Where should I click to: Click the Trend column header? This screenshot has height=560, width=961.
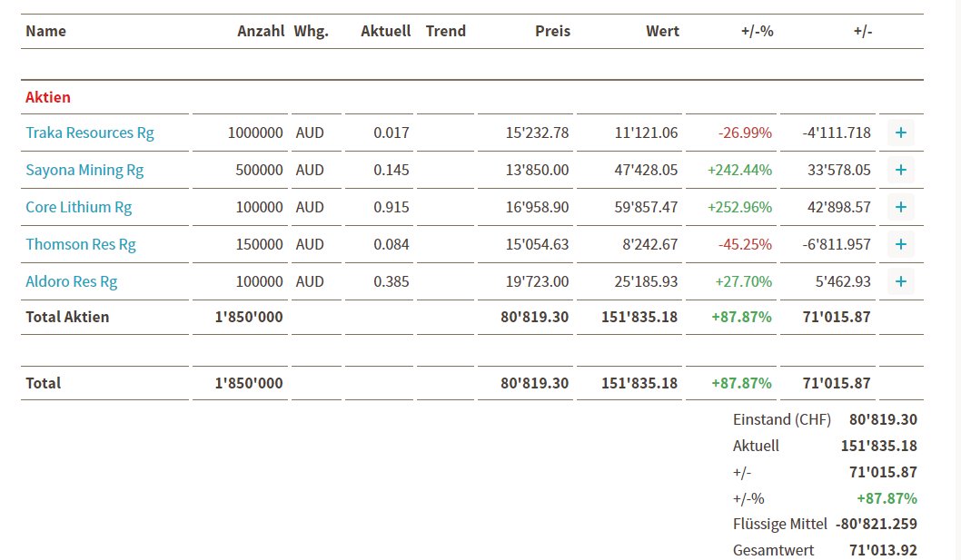click(x=446, y=31)
